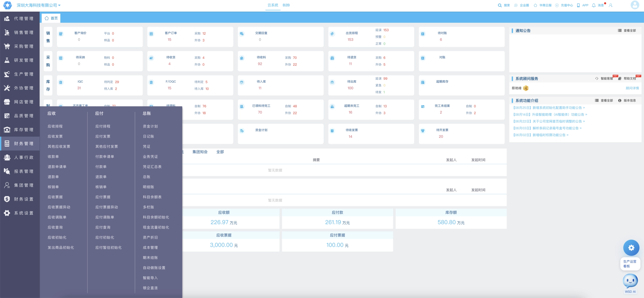This screenshot has width=644, height=298.
Task: Open 报表管理 sidebar module
Action: click(20, 171)
